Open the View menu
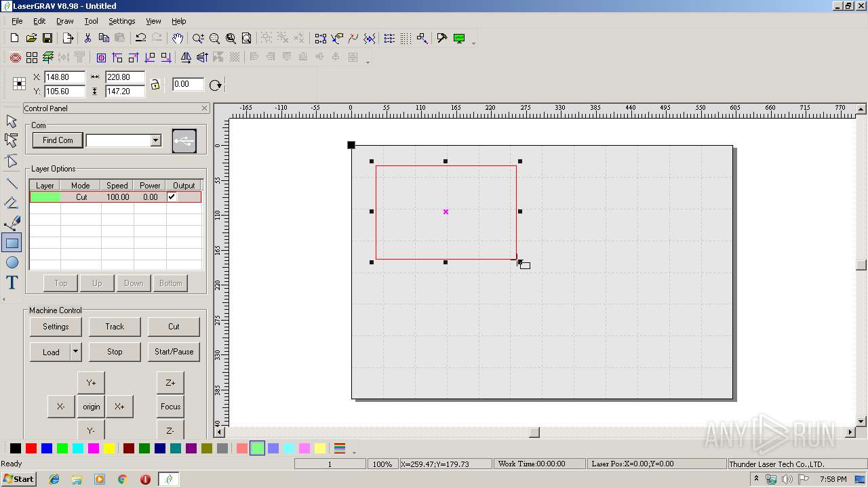The image size is (868, 488). click(154, 21)
